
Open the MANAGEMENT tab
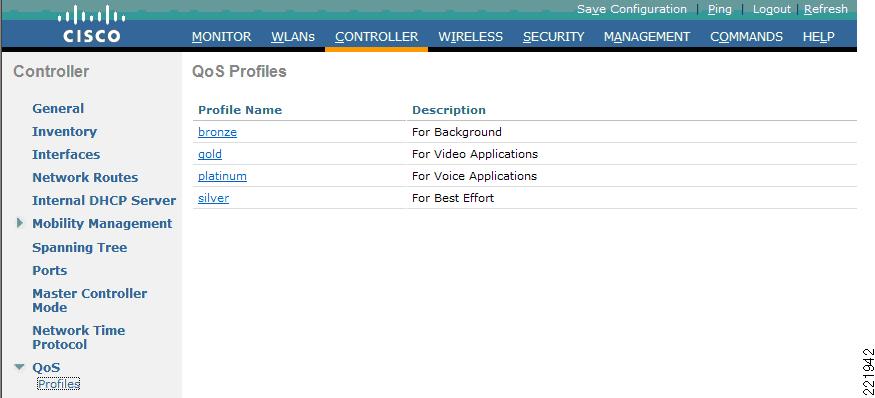[647, 37]
